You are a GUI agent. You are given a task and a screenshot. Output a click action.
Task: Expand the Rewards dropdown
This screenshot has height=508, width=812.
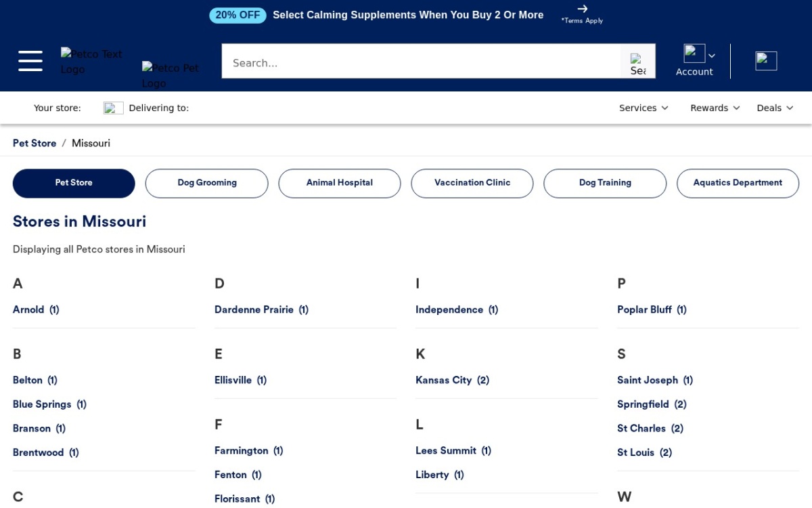pos(715,108)
